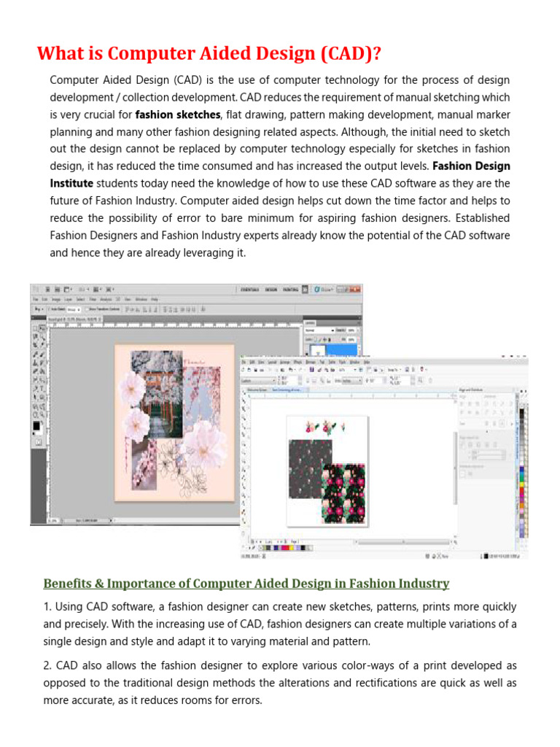Open the CS Live button in Photoshop

pyautogui.click(x=324, y=290)
